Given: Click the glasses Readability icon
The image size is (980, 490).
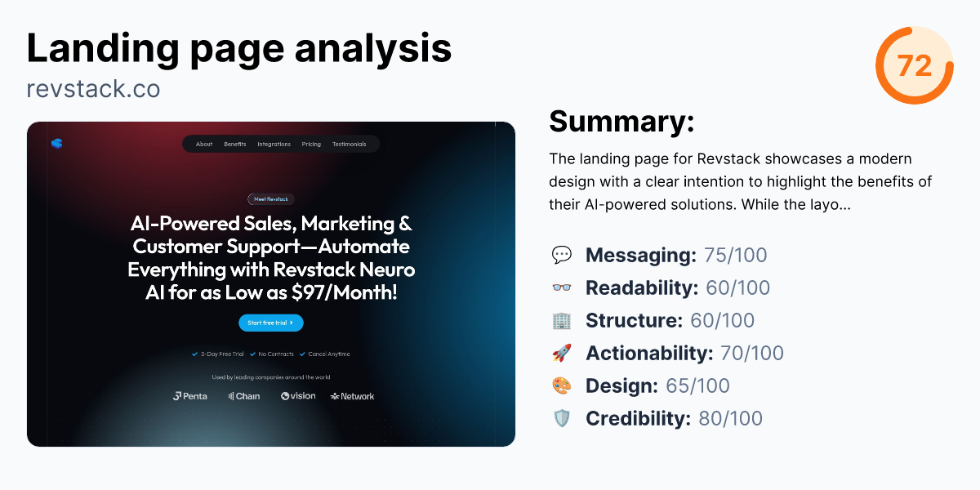Looking at the screenshot, I should (562, 287).
